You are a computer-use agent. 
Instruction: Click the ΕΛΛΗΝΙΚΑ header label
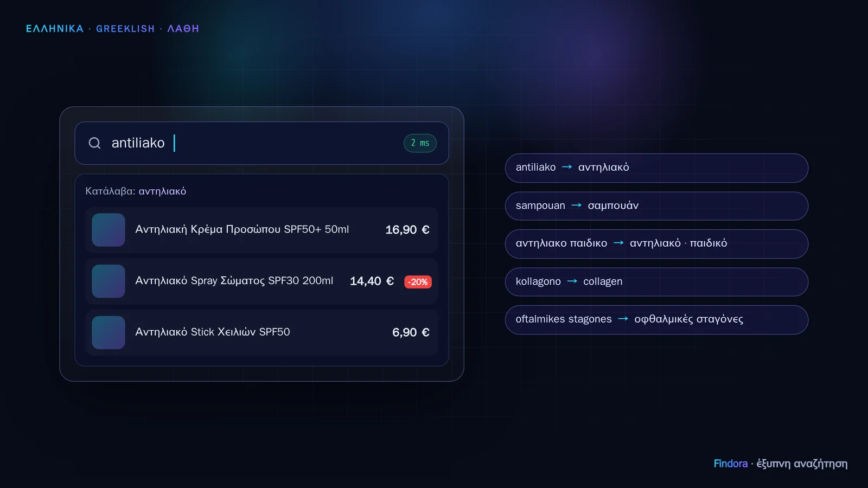(55, 29)
